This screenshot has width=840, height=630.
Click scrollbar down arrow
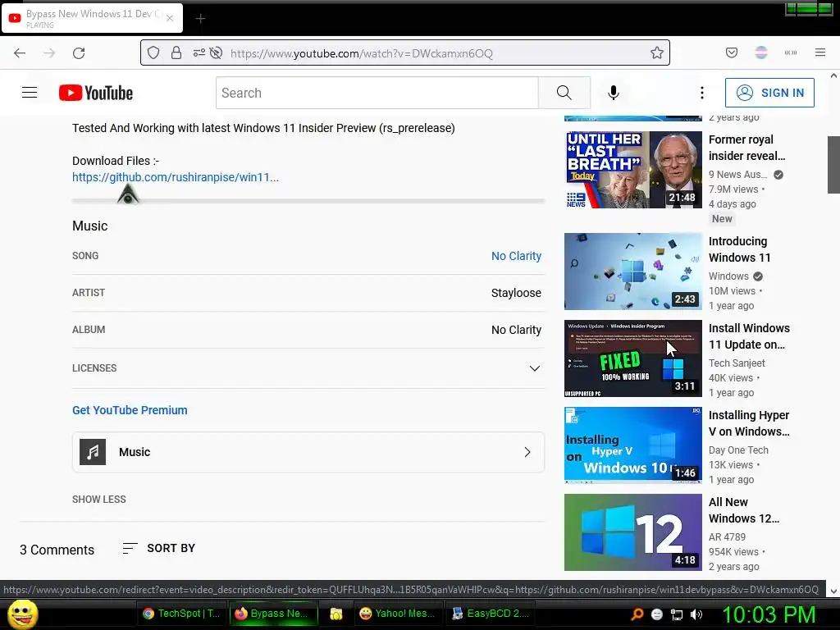pos(833,591)
